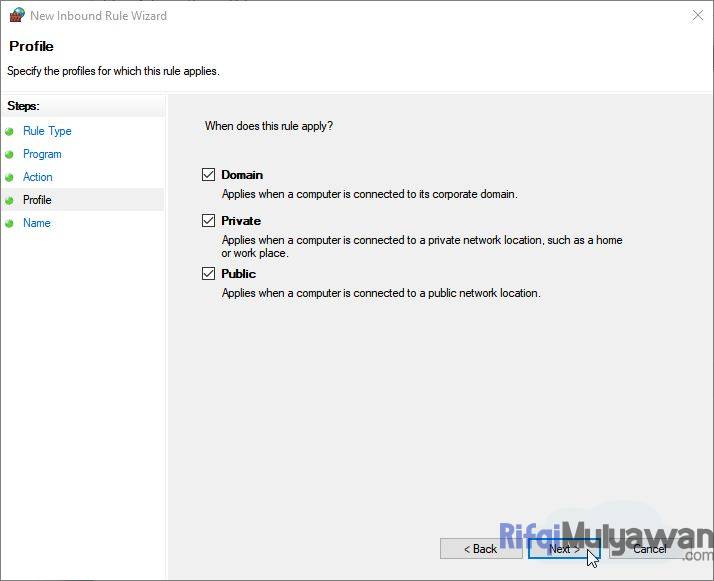Click the green bullet beside Program
Viewport: 714px width, 581px height.
pos(10,154)
